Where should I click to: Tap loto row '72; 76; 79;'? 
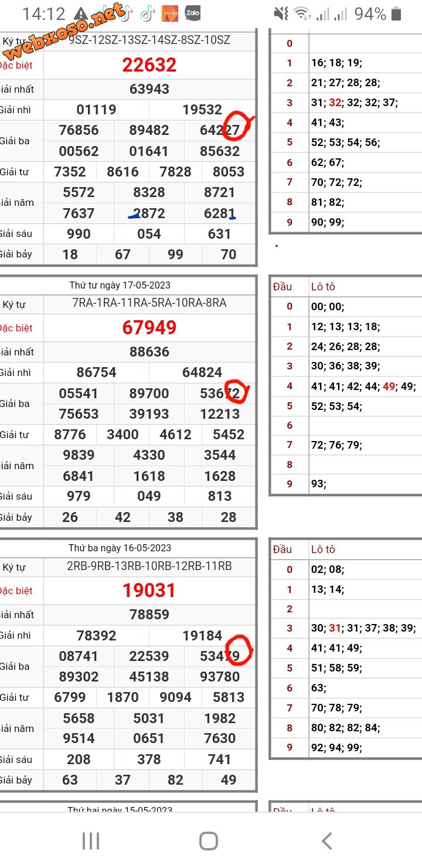coord(336,445)
